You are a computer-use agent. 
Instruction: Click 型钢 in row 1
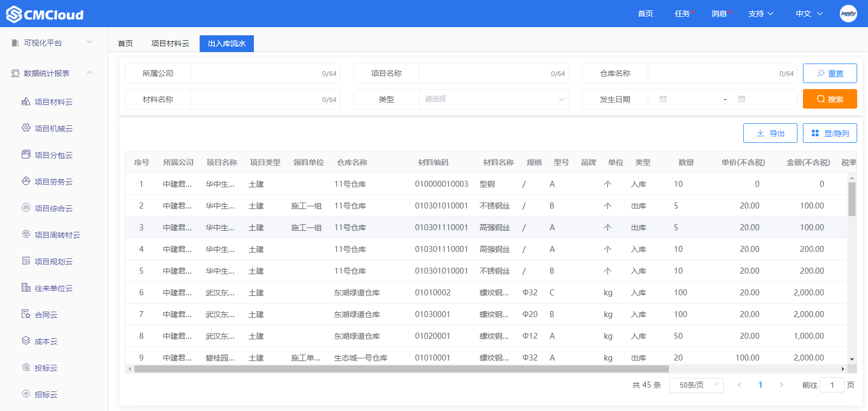pos(487,184)
